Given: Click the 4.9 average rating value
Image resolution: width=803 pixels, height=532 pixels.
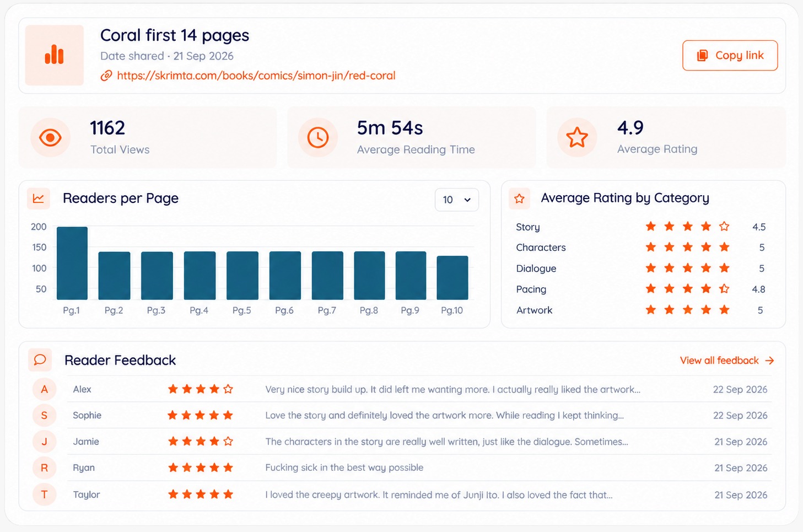Looking at the screenshot, I should pyautogui.click(x=630, y=128).
